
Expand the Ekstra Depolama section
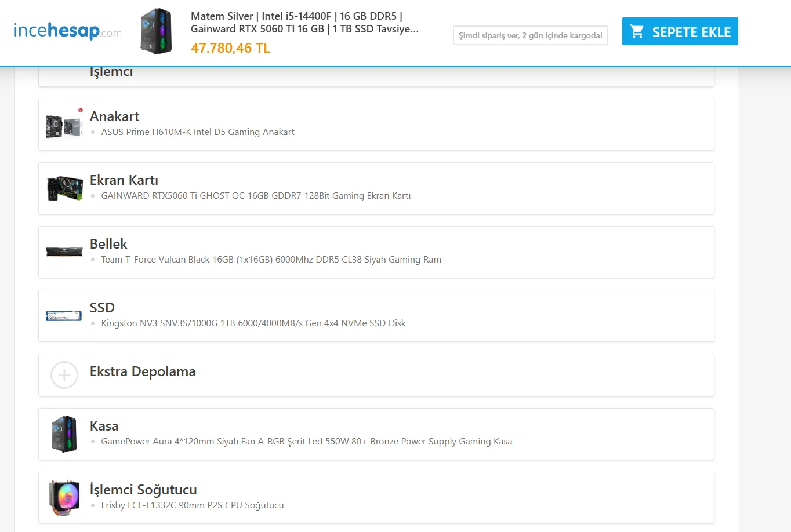point(143,371)
